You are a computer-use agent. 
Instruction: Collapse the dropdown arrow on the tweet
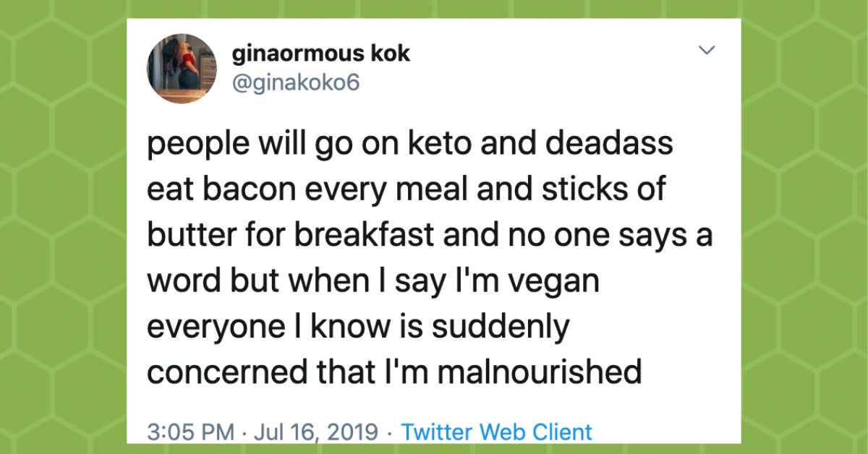click(707, 51)
